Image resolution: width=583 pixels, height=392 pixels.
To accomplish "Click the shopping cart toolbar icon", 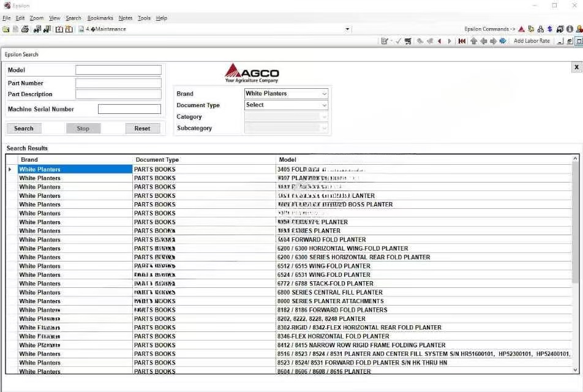I will pyautogui.click(x=408, y=41).
